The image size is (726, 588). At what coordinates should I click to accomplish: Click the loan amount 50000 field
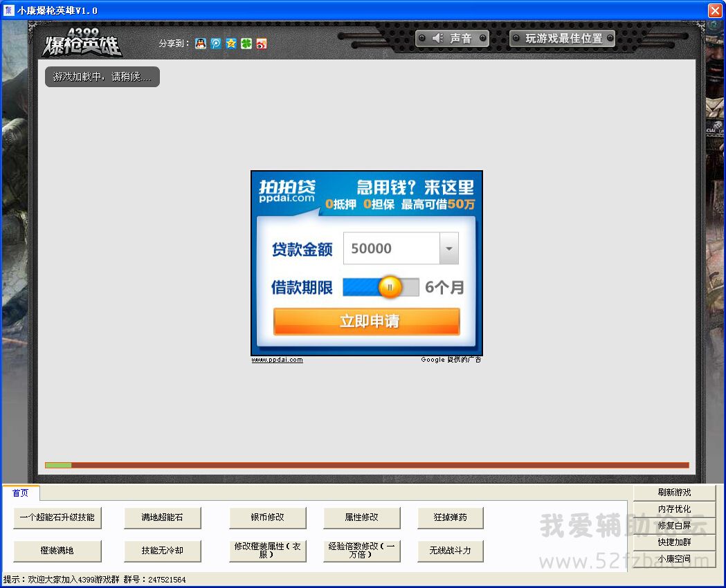click(x=391, y=248)
